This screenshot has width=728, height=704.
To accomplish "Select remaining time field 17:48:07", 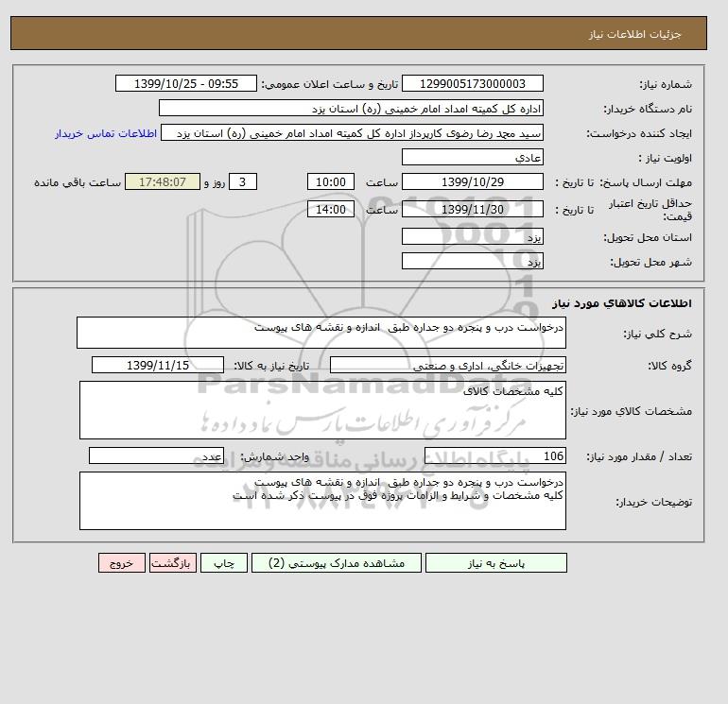I will 163,182.
